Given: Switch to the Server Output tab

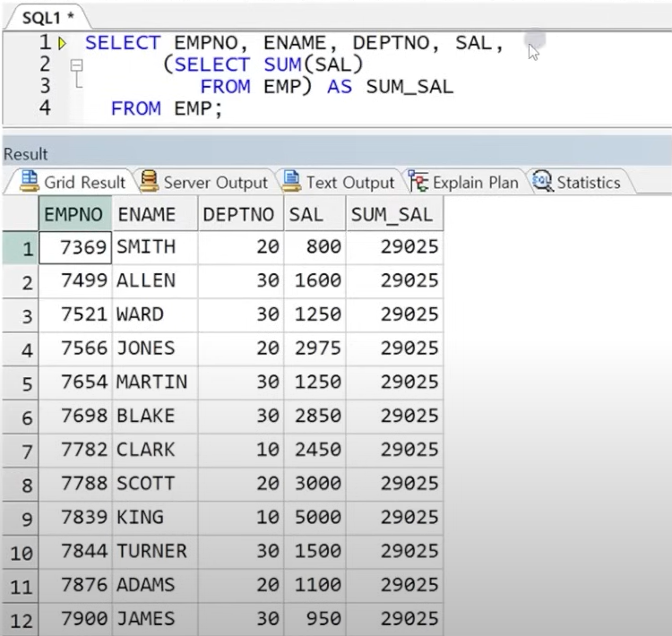Looking at the screenshot, I should [x=204, y=182].
